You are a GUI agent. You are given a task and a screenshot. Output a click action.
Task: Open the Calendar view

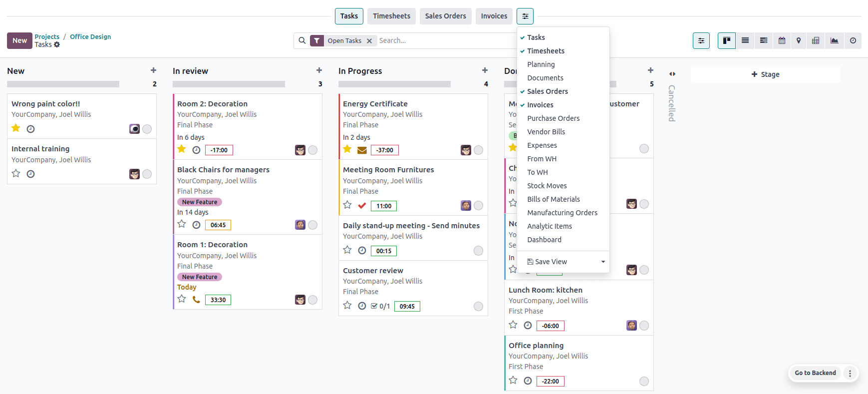(782, 40)
